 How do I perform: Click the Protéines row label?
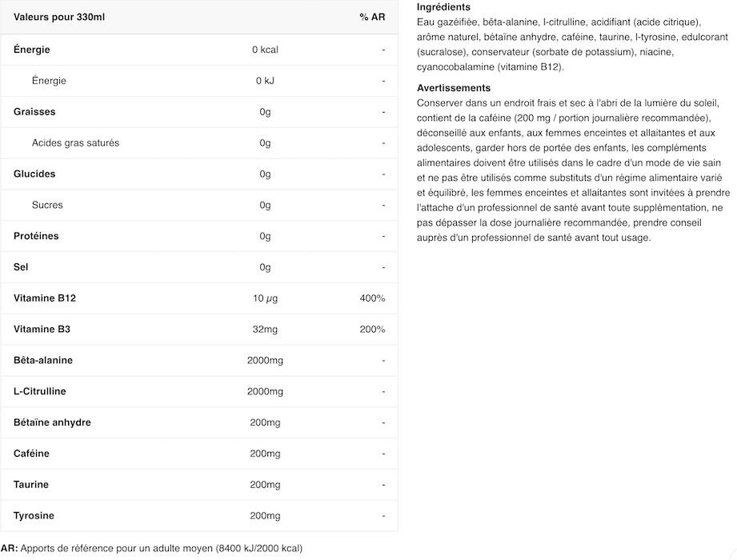click(36, 236)
